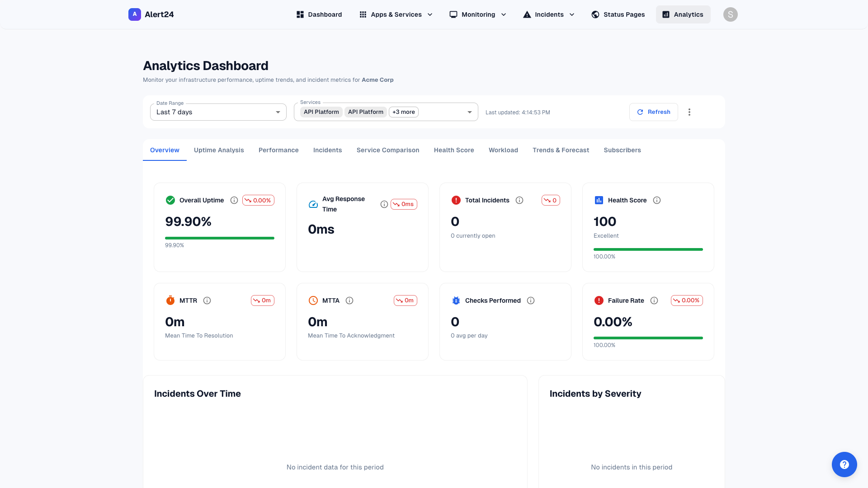Image resolution: width=868 pixels, height=488 pixels.
Task: Open the help question mark bubble
Action: [x=844, y=464]
